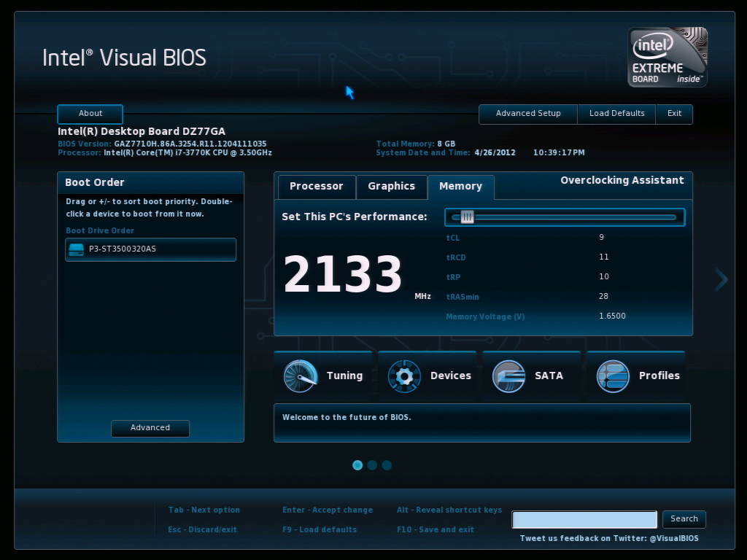
Task: Click the Alt - Reveal shortcut keys hint
Action: 449,510
